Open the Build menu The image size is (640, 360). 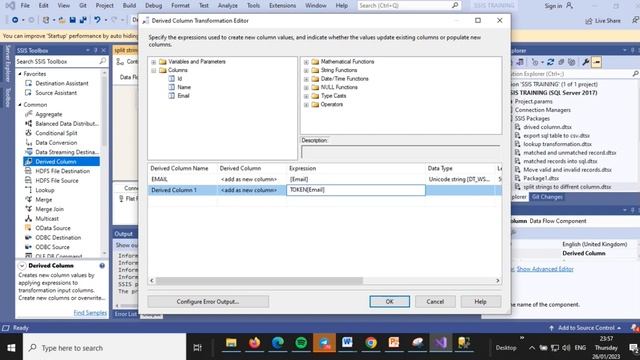(129, 6)
